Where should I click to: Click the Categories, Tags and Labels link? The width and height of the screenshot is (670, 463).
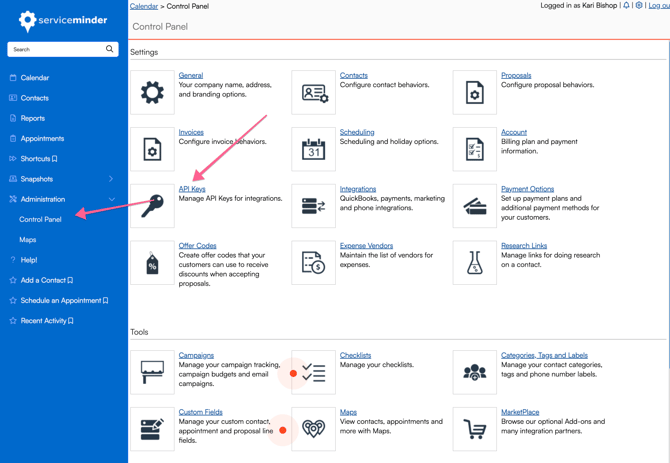(x=544, y=355)
